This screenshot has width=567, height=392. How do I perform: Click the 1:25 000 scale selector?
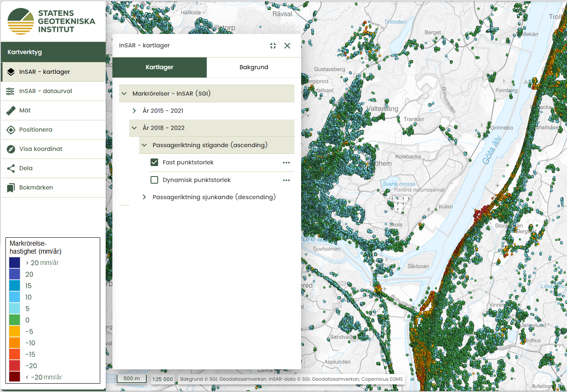tap(163, 379)
